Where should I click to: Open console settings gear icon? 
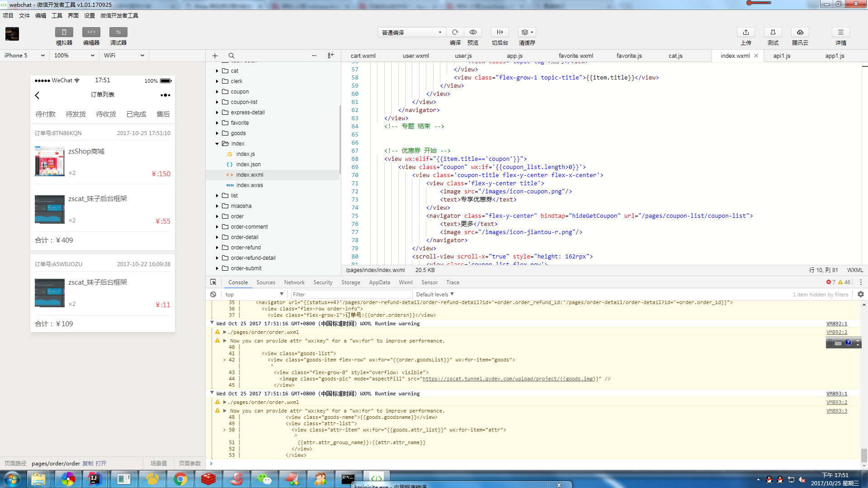pos(860,294)
